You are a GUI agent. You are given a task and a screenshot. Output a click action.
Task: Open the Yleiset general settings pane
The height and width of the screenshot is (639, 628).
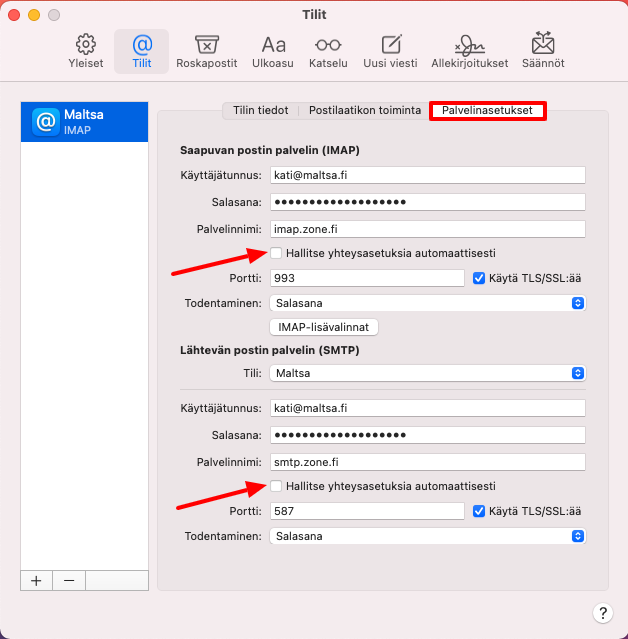[x=86, y=51]
